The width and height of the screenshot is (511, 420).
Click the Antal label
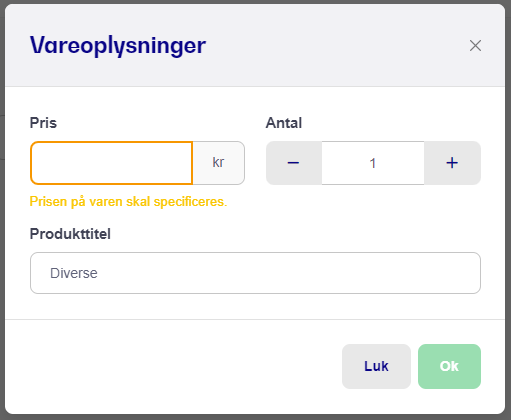(284, 123)
